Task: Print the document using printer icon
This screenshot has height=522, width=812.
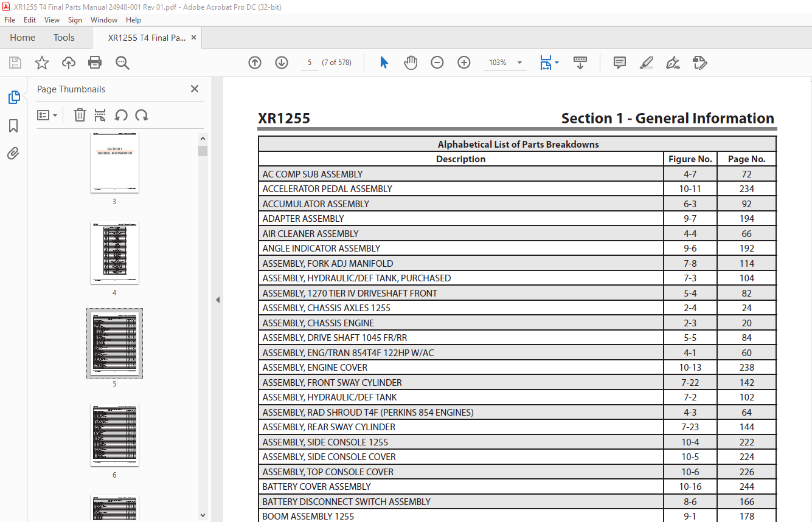Action: point(95,63)
